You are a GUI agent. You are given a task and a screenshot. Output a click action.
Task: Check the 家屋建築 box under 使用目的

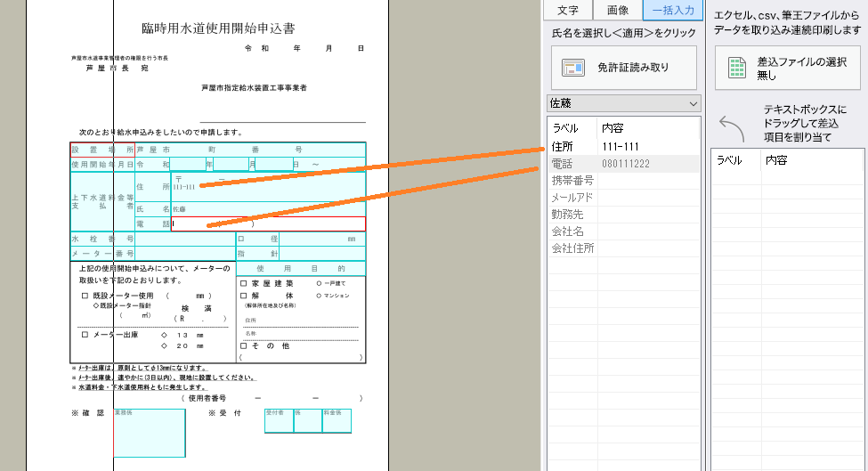(243, 283)
